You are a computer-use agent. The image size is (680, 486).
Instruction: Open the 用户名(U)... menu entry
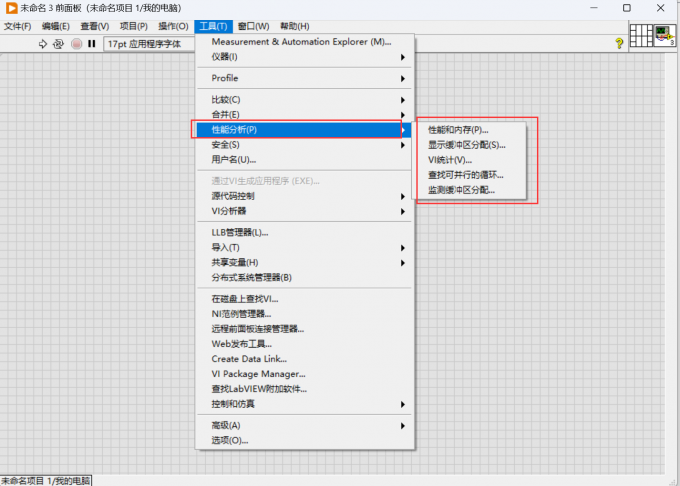click(x=304, y=160)
